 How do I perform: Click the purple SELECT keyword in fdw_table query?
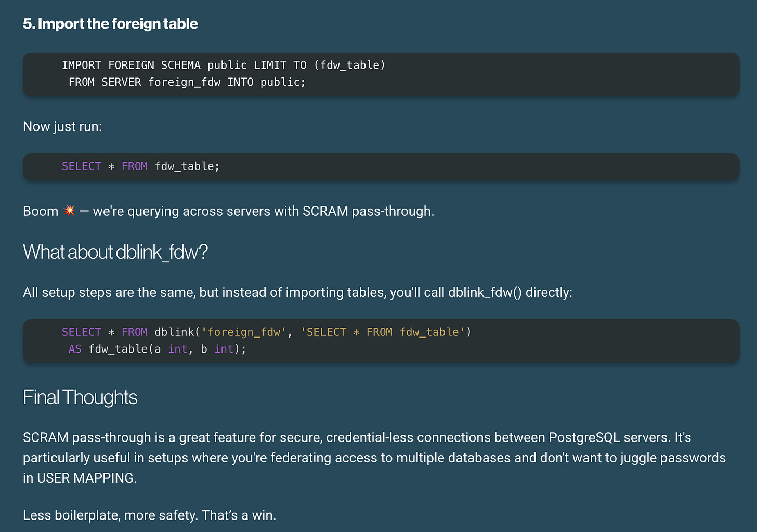tap(82, 166)
